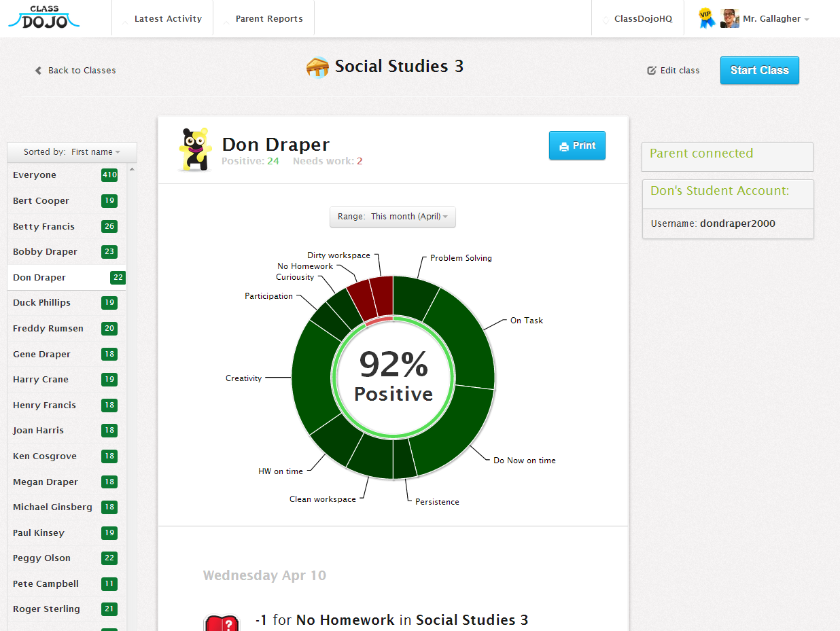Viewport: 840px width, 631px height.
Task: Select Paul Kinsey in student list
Action: tap(66, 533)
